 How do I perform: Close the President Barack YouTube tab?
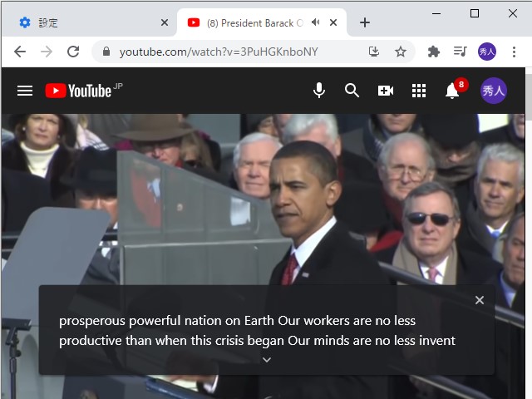click(333, 22)
